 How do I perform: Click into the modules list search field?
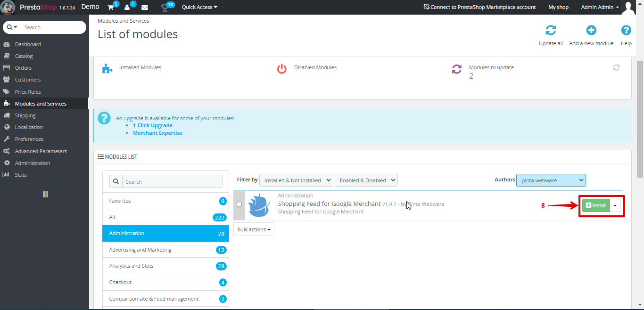[x=172, y=182]
